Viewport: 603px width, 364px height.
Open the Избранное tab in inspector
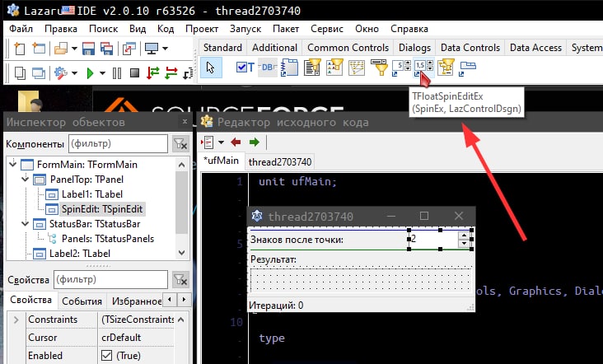[135, 301]
